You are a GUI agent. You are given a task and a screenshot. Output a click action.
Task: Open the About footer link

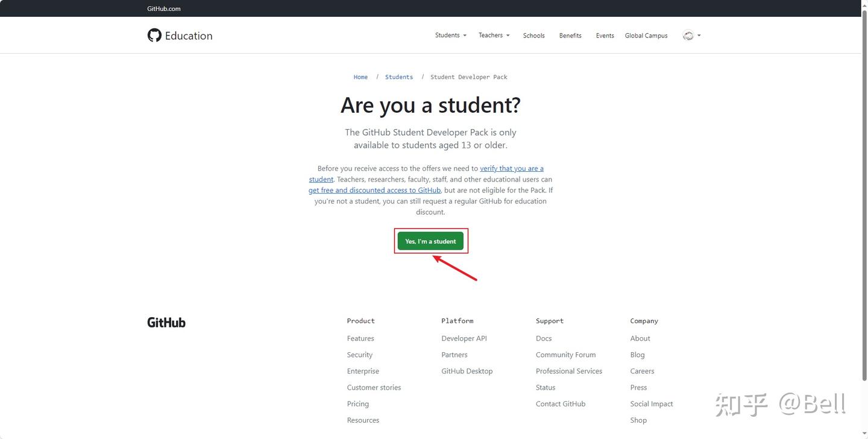[640, 338]
